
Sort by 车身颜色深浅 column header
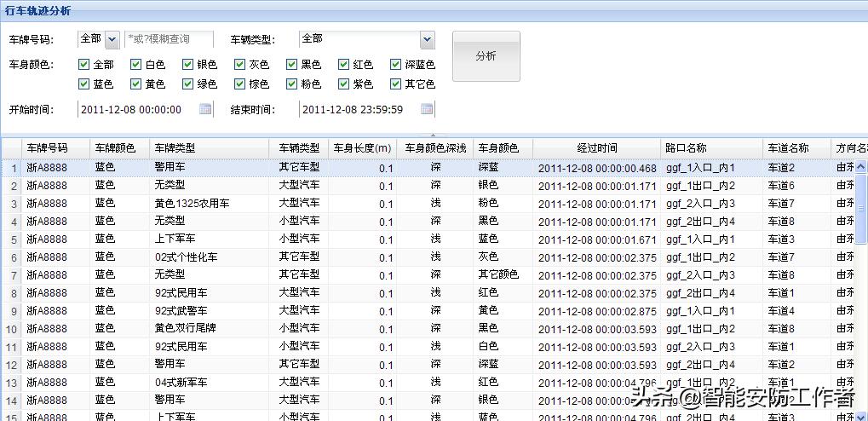tap(435, 148)
